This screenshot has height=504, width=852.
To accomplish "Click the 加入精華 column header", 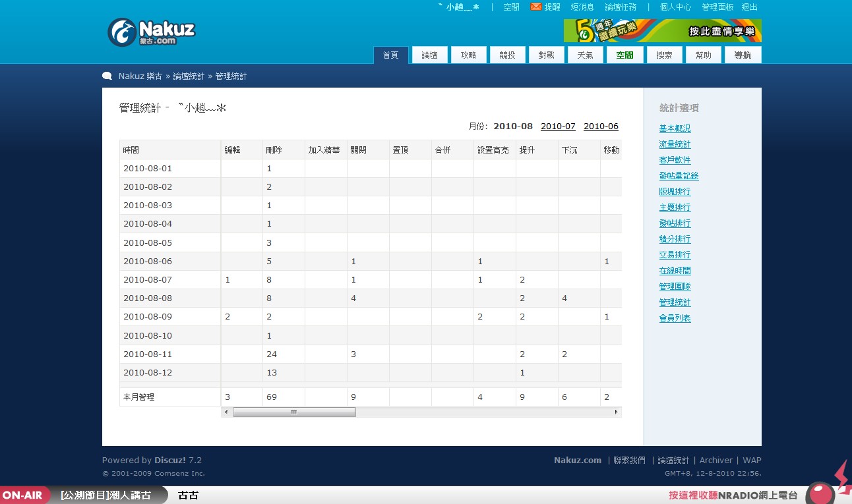I will 326,150.
